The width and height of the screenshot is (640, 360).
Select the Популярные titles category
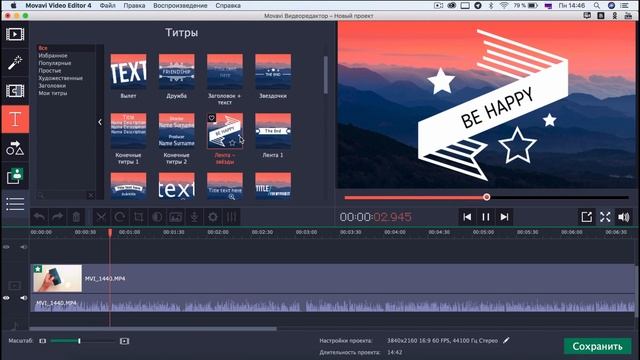(x=55, y=63)
